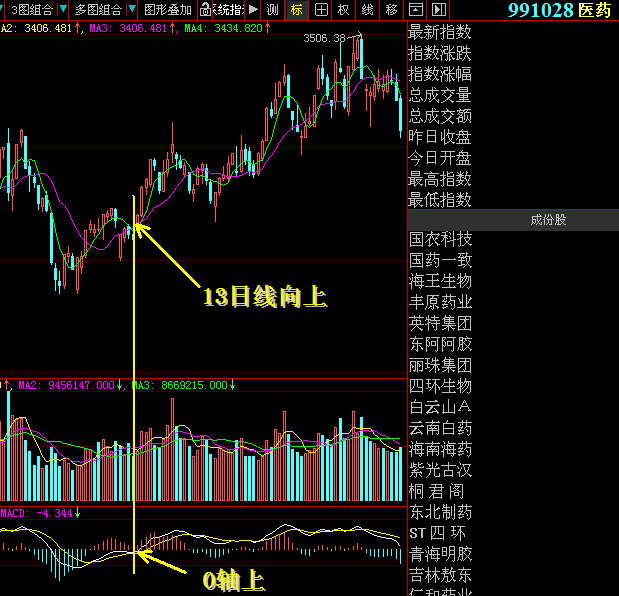Click the volume MA2: 9456147.000 label
The image size is (619, 596).
70,385
